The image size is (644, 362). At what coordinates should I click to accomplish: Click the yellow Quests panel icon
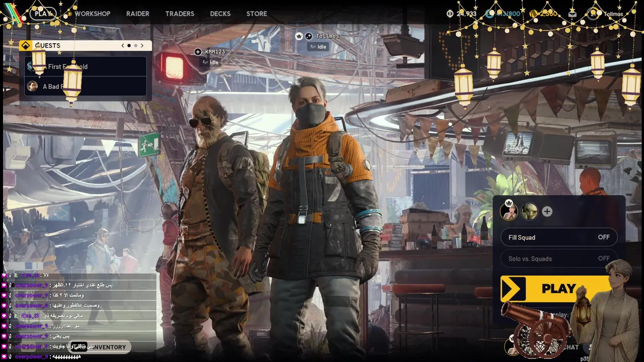[26, 45]
